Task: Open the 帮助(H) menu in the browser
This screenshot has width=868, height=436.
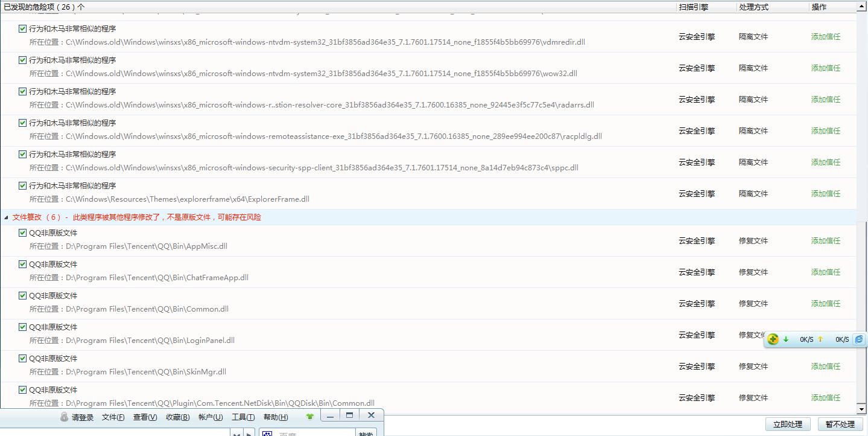Action: point(276,417)
